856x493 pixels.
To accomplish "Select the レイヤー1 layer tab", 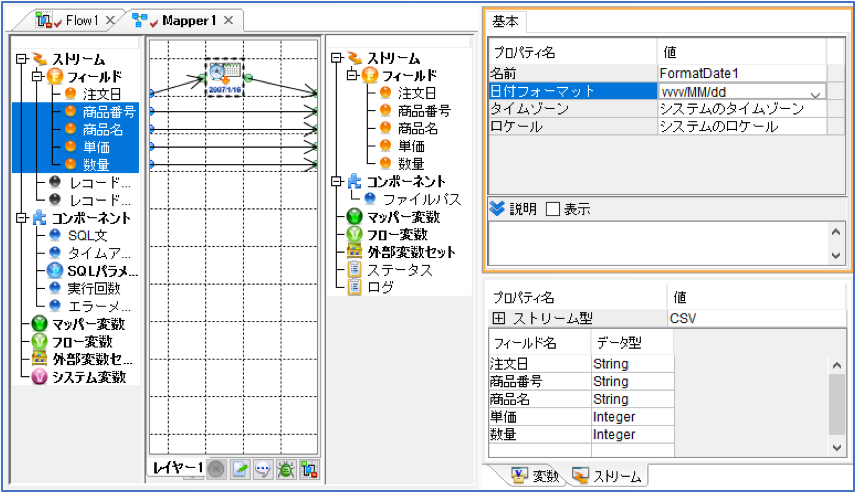I will tap(177, 467).
